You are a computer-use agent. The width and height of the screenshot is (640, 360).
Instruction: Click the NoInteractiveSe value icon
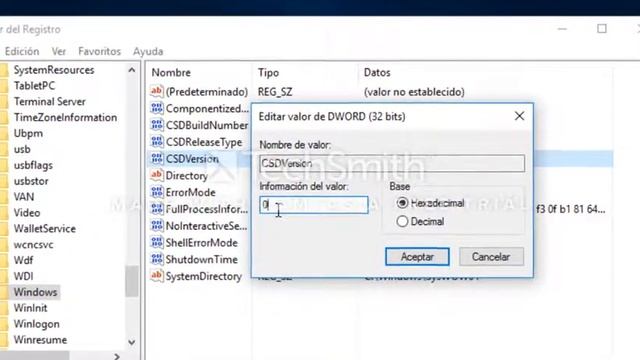click(x=157, y=225)
